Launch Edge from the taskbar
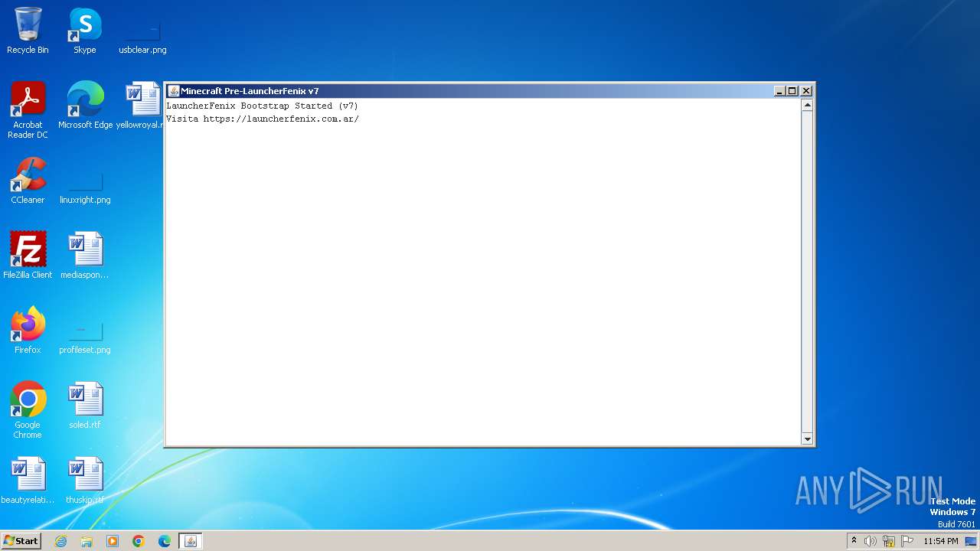The width and height of the screenshot is (980, 551). (x=165, y=541)
